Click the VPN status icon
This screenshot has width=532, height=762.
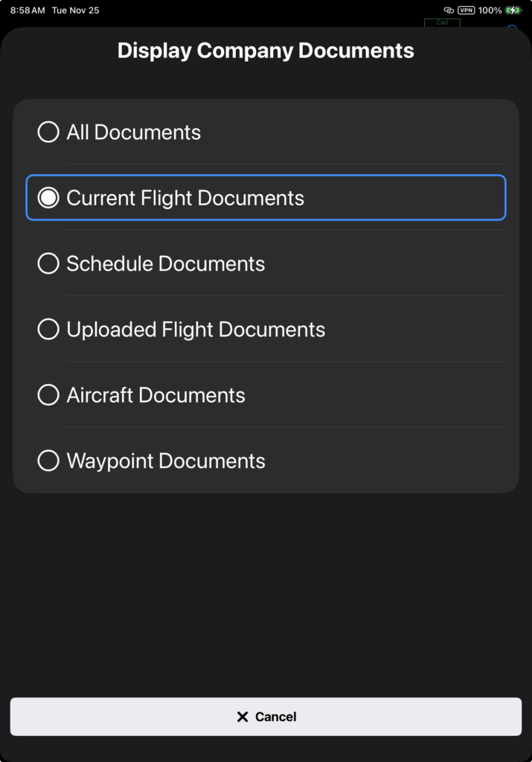coord(467,10)
